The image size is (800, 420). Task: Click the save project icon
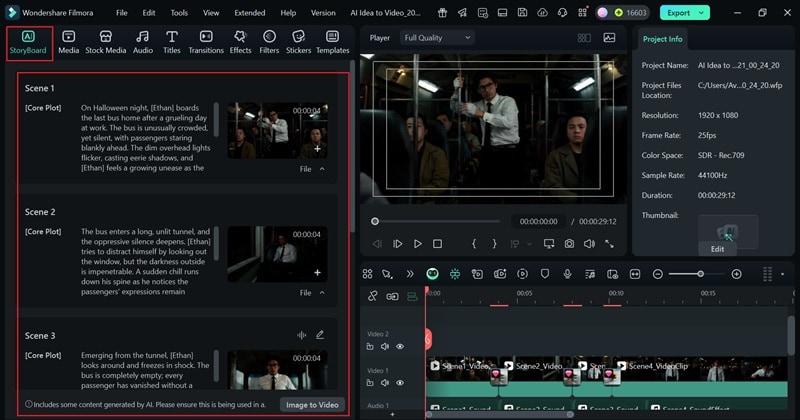click(522, 13)
